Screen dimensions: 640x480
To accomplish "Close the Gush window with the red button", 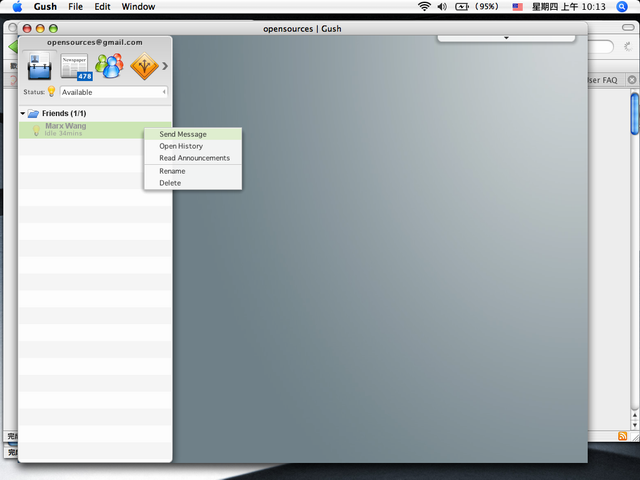I will point(27,28).
